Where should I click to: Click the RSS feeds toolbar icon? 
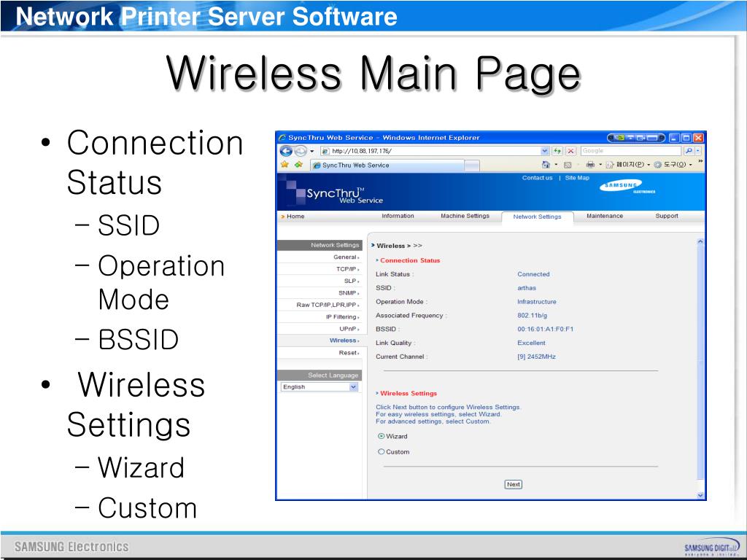pyautogui.click(x=568, y=165)
